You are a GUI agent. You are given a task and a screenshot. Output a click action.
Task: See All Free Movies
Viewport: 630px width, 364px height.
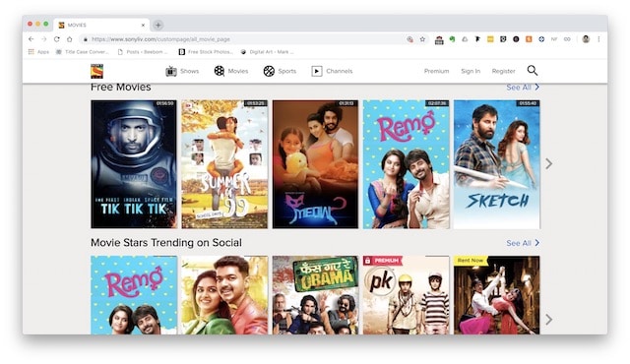(x=523, y=88)
